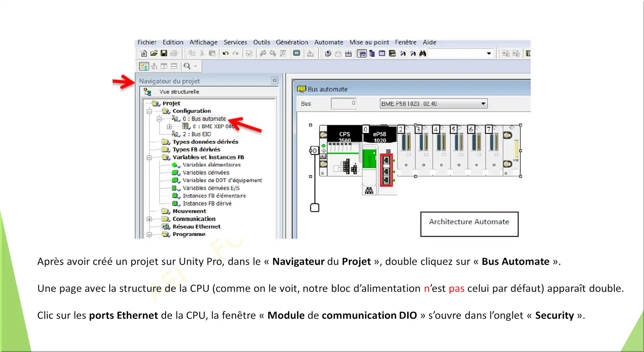The image size is (644, 352).
Task: Open the empty search combo box dropdown
Action: (489, 53)
